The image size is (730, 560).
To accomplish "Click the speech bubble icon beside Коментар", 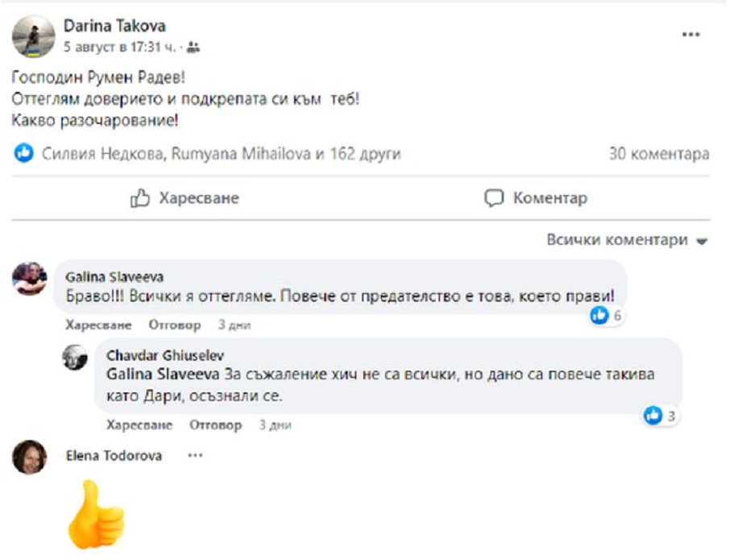I will [x=493, y=197].
